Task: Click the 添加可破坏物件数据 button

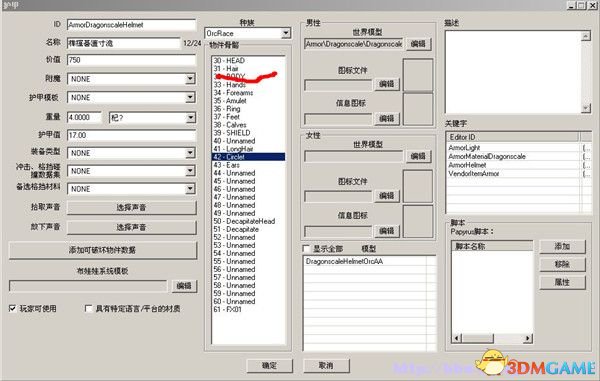Action: 103,250
